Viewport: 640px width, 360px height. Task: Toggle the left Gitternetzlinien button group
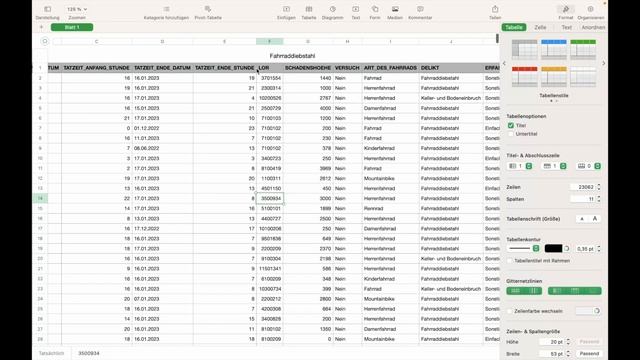(524, 291)
